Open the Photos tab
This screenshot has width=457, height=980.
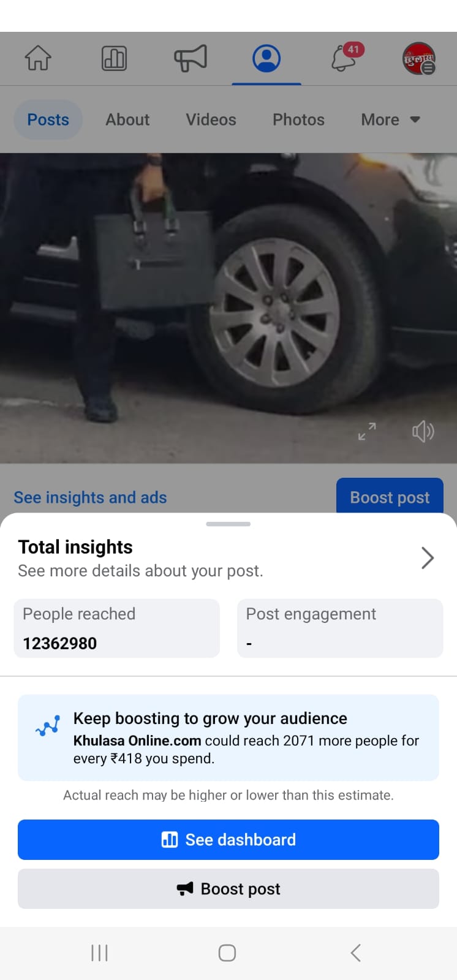point(298,119)
